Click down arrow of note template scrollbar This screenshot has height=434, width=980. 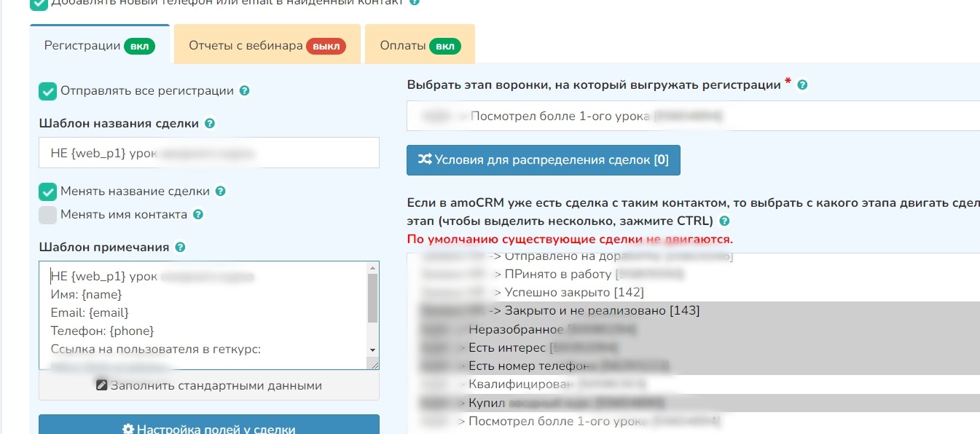372,350
